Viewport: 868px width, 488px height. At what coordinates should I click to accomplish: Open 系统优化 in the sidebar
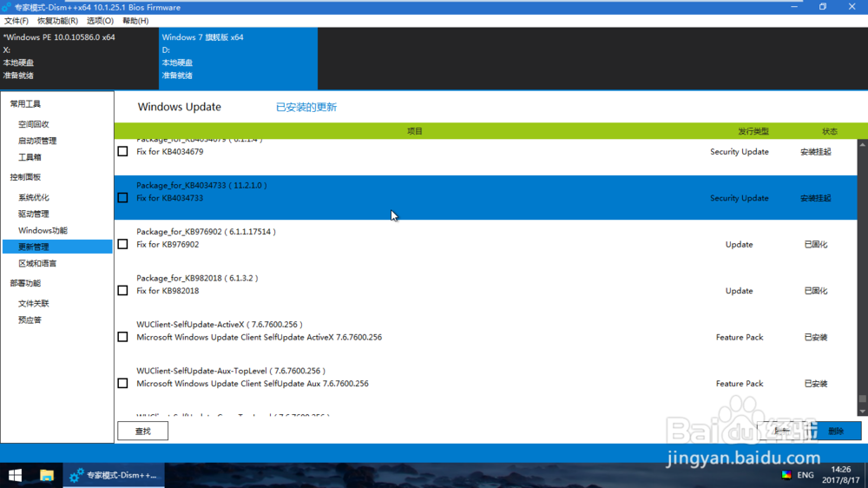coord(34,197)
